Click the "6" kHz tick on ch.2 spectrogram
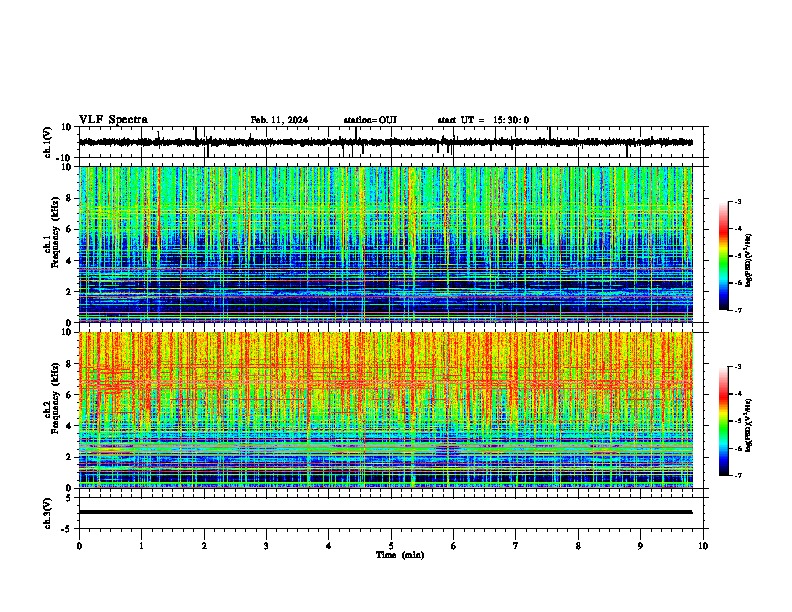Image resolution: width=792 pixels, height=612 pixels. (x=70, y=395)
